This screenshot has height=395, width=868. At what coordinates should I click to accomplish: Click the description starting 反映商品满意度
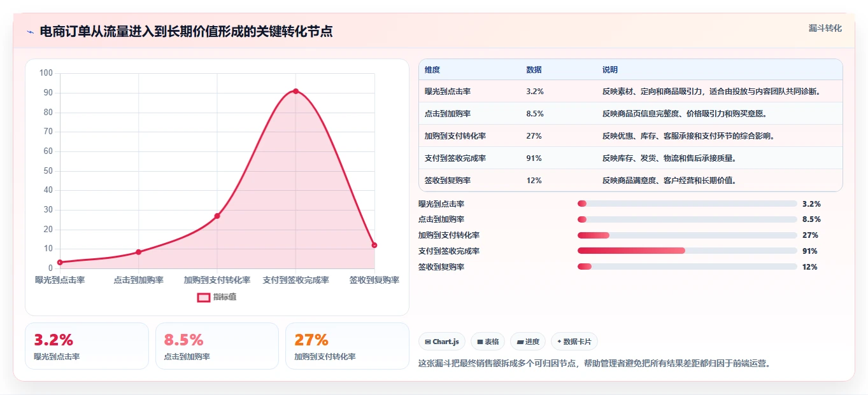click(671, 181)
